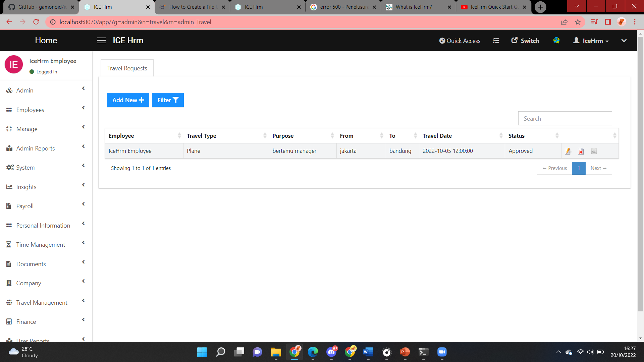Delete the travel request using the red X icon
The image size is (644, 362).
tap(581, 151)
